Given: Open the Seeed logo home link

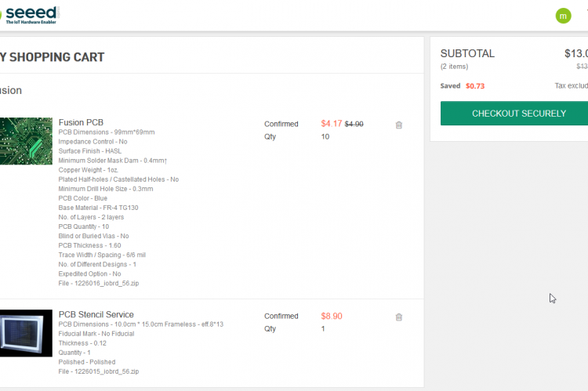Looking at the screenshot, I should [30, 15].
